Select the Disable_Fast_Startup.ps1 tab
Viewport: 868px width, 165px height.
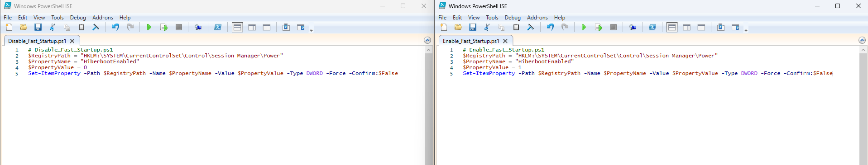tap(37, 41)
